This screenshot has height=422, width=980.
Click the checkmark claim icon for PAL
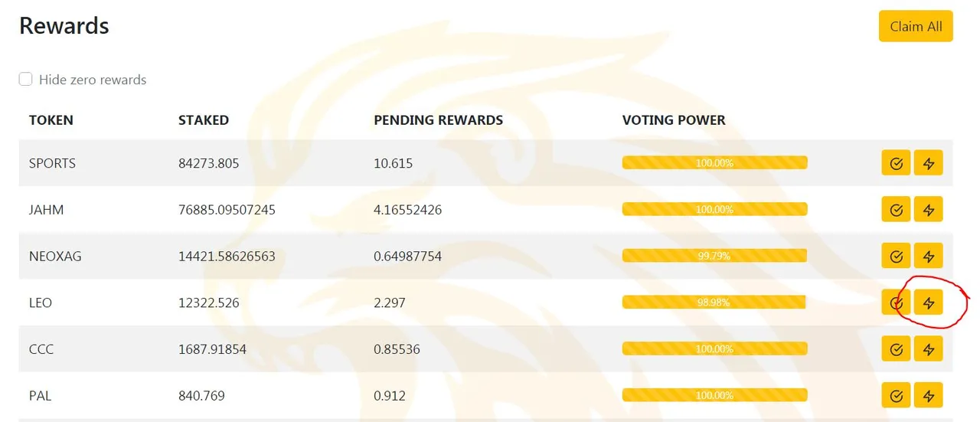pos(896,396)
